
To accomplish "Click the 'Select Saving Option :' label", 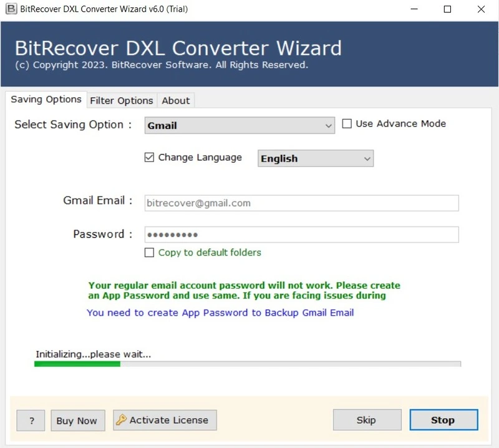I will coord(73,125).
